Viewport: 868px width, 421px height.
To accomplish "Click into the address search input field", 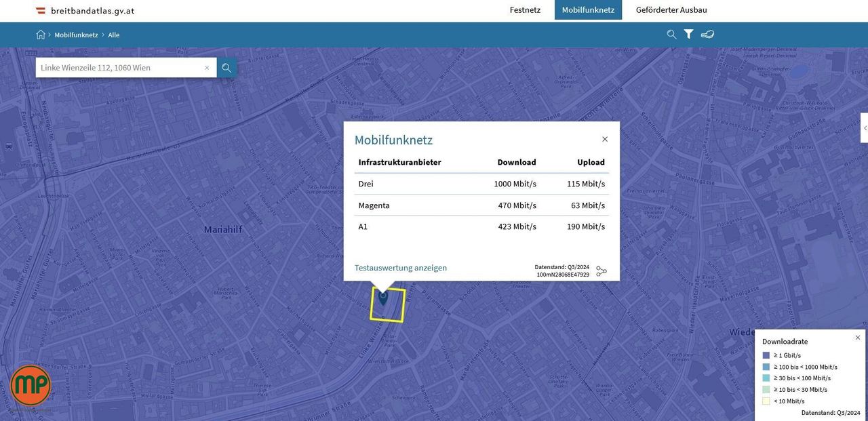I will tap(119, 68).
